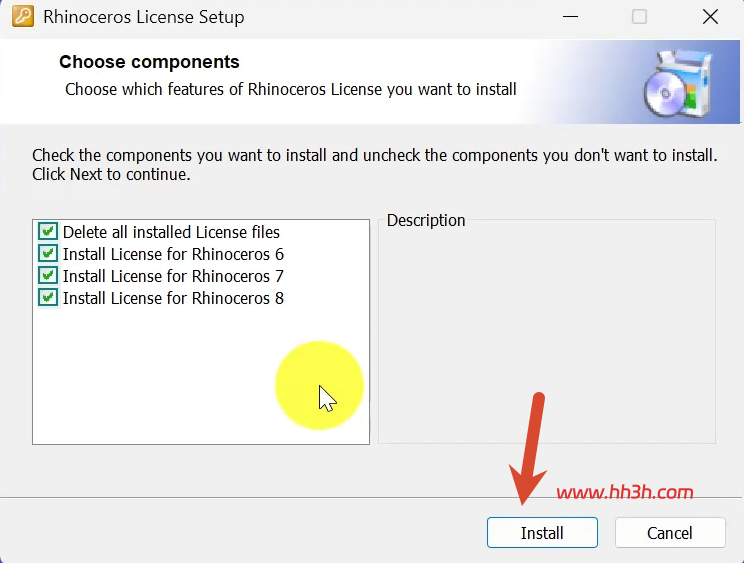
Task: Close the Rhinoceros License Setup window
Action: (x=710, y=17)
